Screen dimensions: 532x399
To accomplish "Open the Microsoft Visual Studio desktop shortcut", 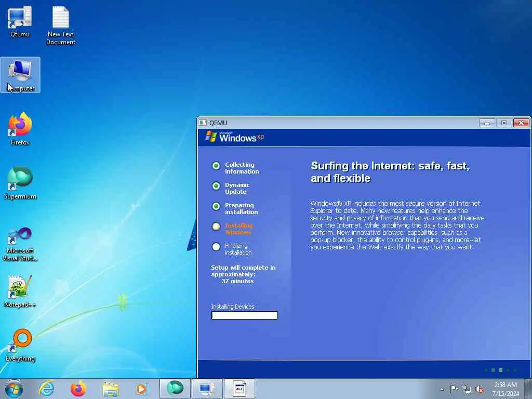I will (20, 244).
